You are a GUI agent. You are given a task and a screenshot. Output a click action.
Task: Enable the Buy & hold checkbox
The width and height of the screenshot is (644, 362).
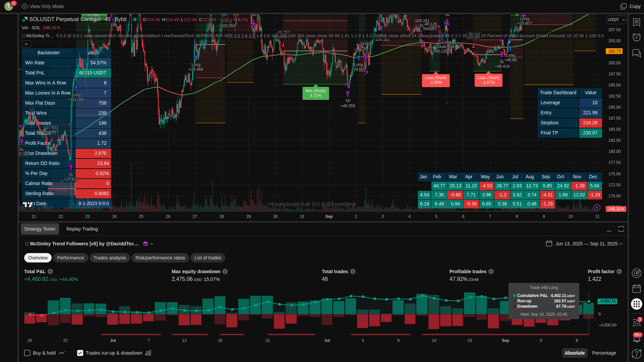pos(27,353)
